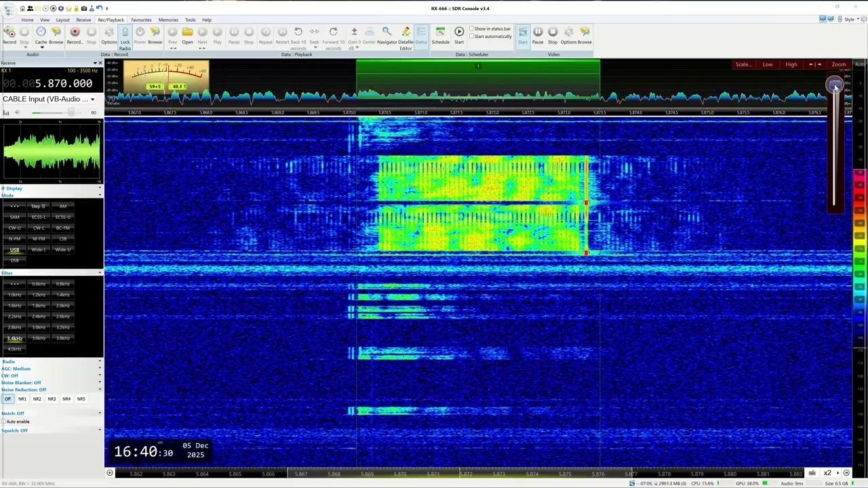This screenshot has height=488, width=868.
Task: Tick the Notch Auto enable checkbox
Action: [4, 422]
